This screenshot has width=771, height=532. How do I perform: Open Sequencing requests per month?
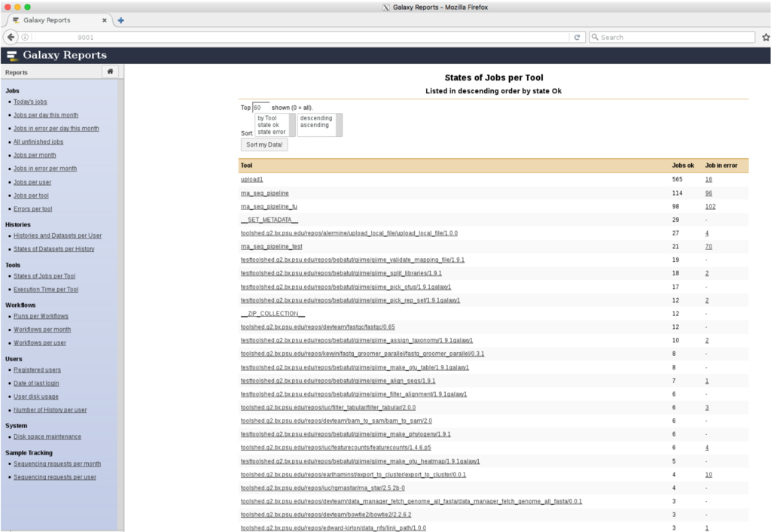coord(57,464)
